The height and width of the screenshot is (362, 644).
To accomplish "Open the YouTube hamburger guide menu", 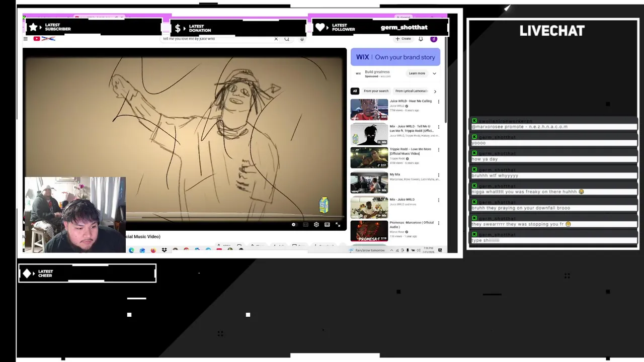I will pos(25,39).
